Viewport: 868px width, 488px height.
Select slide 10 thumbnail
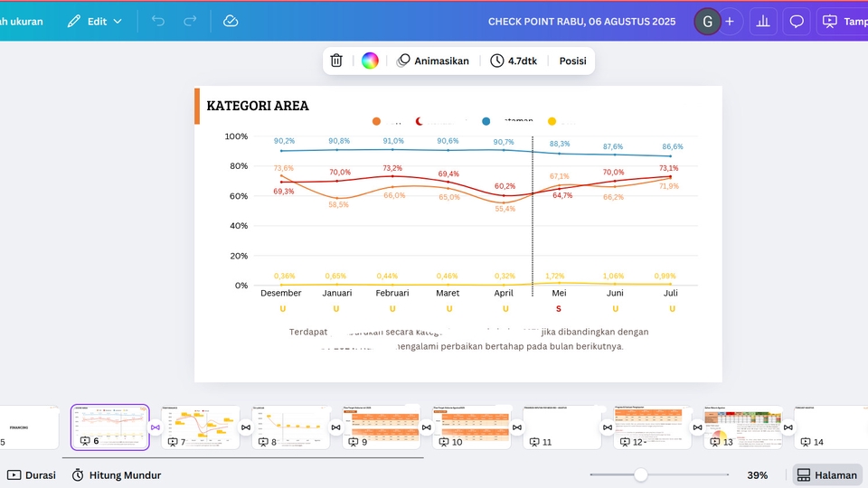(471, 427)
